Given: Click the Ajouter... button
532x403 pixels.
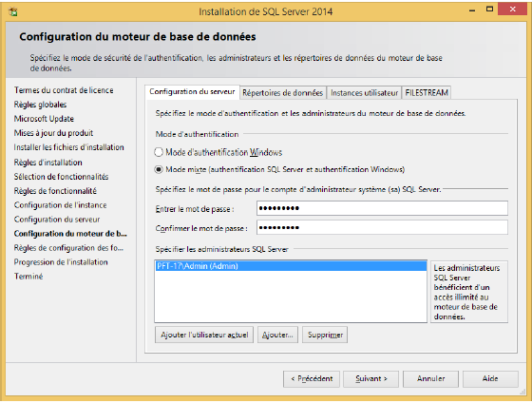Looking at the screenshot, I should 277,336.
